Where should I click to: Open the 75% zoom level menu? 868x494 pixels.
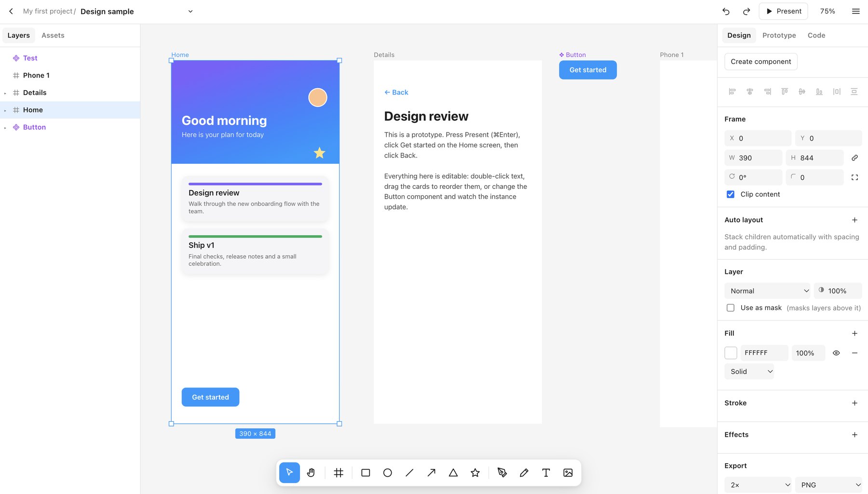pyautogui.click(x=827, y=11)
